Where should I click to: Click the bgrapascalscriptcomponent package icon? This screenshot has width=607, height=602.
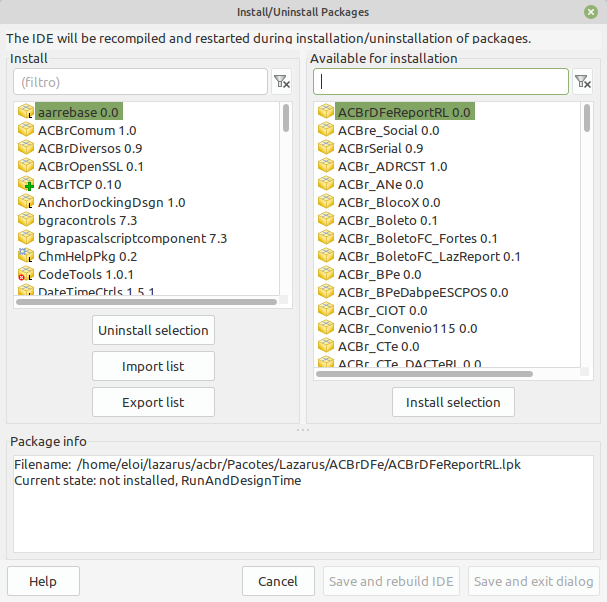point(26,238)
